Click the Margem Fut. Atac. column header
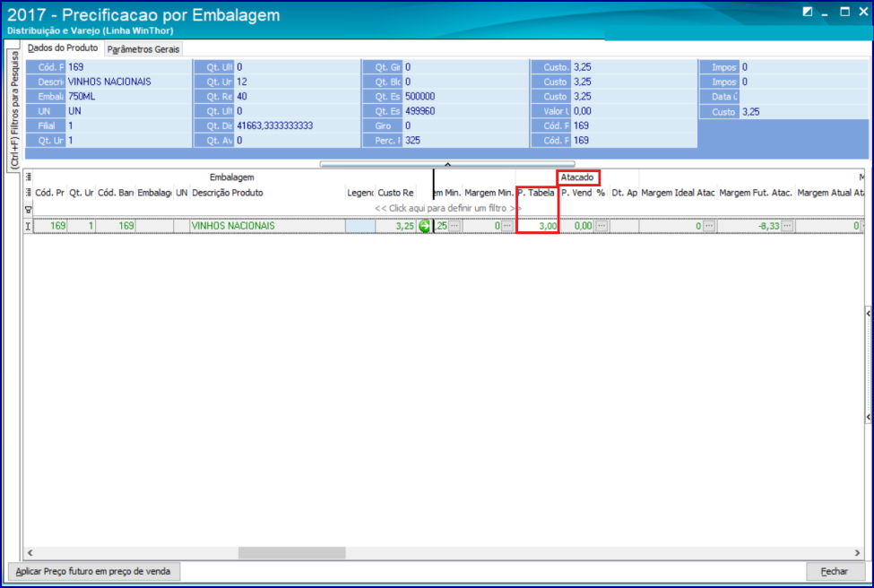Image resolution: width=874 pixels, height=588 pixels. point(756,193)
